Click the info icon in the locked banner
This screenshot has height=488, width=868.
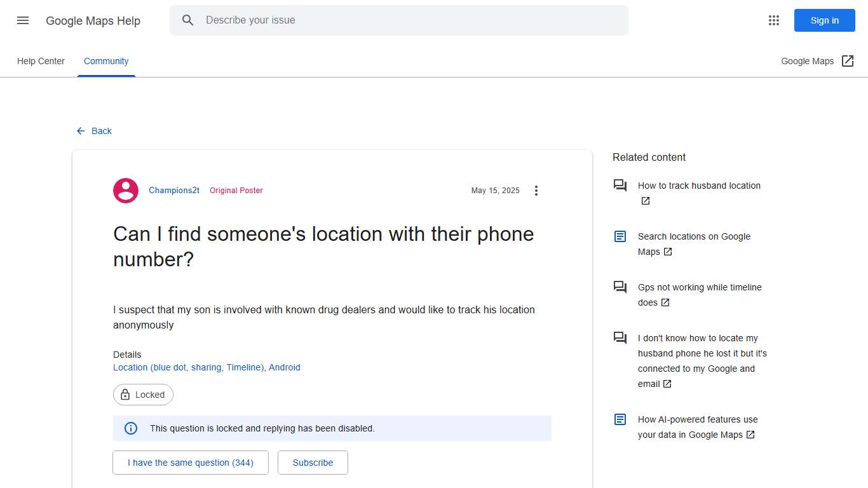pos(130,428)
